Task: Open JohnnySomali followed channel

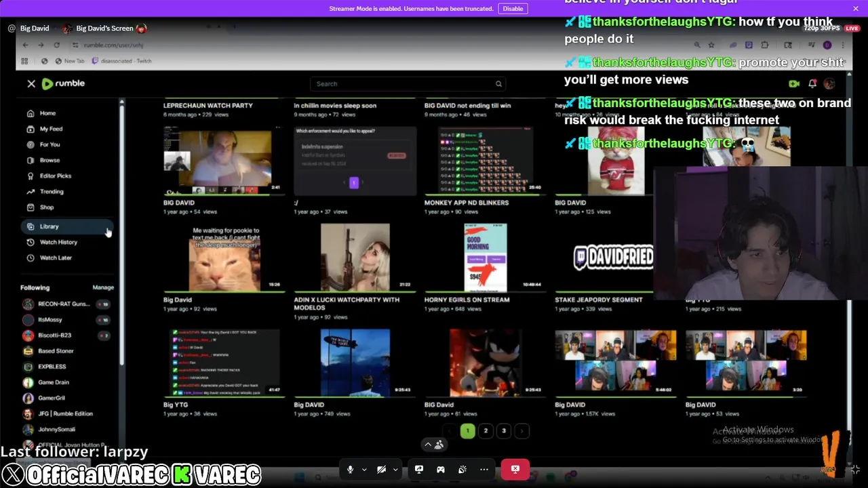Action: [x=57, y=429]
